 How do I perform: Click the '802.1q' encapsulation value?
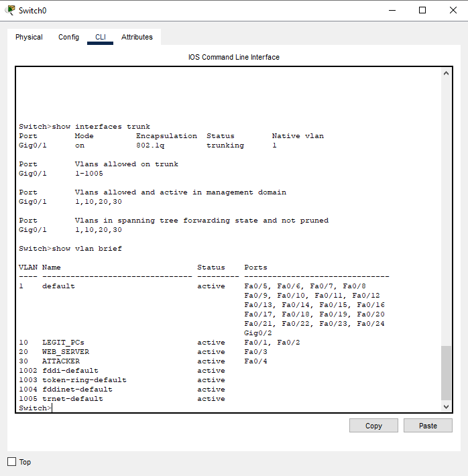pos(150,145)
